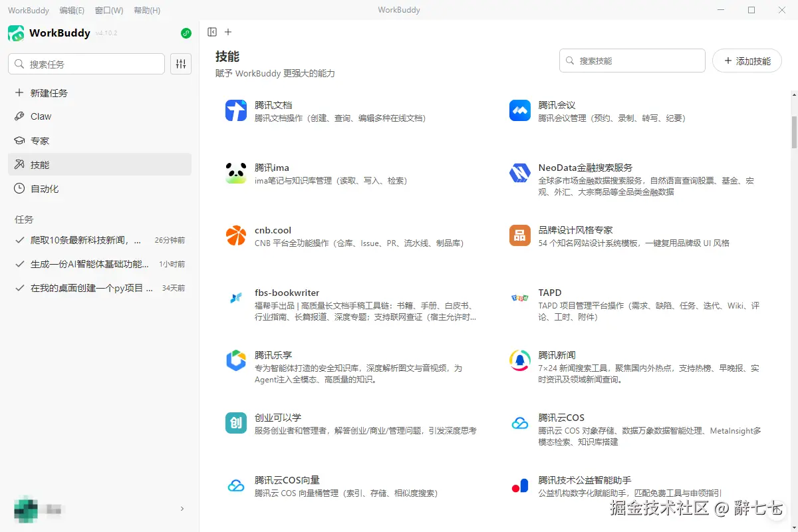Add a new tab with plus icon
The image size is (798, 532).
click(x=228, y=32)
